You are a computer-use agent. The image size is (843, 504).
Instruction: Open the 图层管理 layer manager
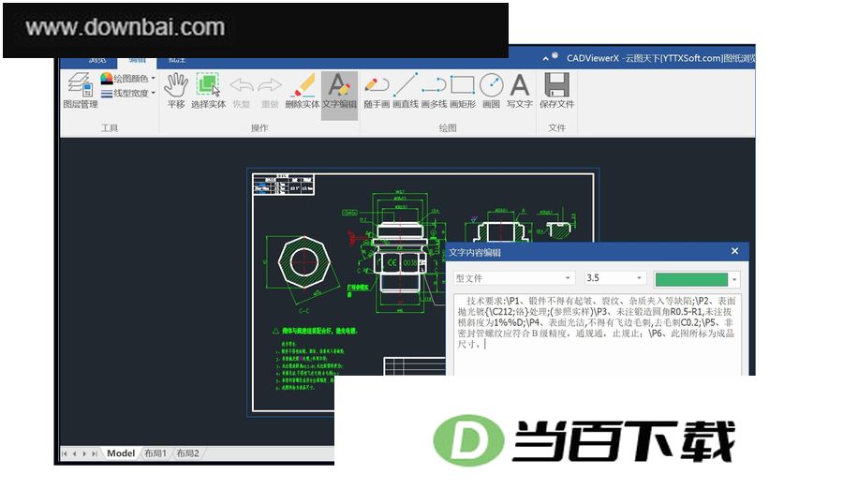click(x=81, y=90)
